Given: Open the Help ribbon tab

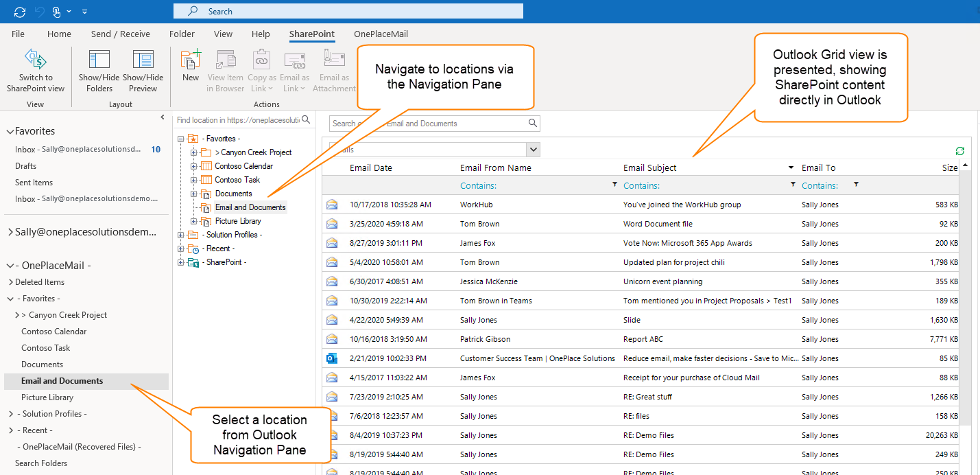Looking at the screenshot, I should (261, 34).
